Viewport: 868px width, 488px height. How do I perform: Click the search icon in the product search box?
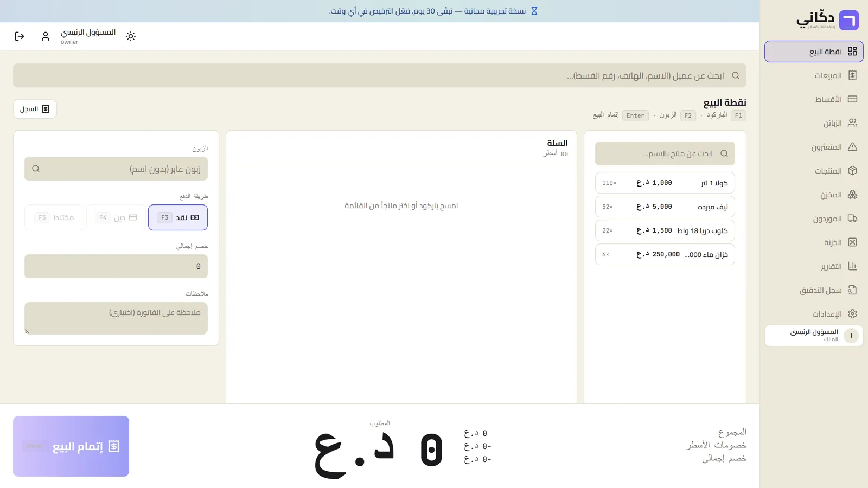724,153
